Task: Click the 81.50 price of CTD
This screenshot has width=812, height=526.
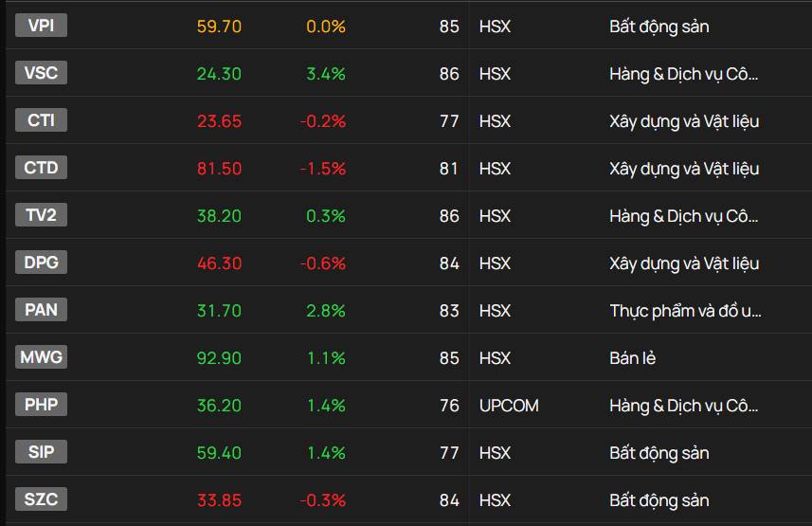Action: click(x=219, y=169)
